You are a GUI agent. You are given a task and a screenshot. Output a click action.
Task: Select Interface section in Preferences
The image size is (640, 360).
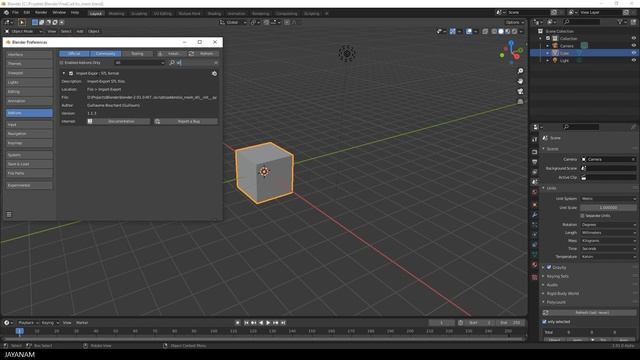[x=29, y=54]
